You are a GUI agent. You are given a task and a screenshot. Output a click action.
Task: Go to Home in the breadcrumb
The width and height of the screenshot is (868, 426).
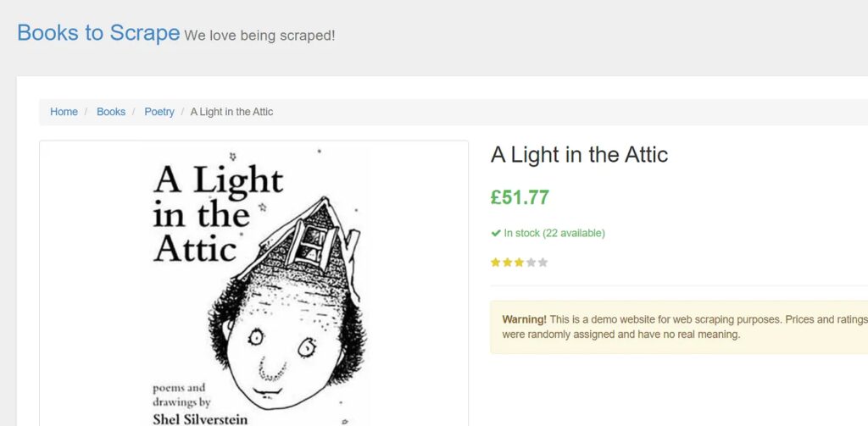64,112
